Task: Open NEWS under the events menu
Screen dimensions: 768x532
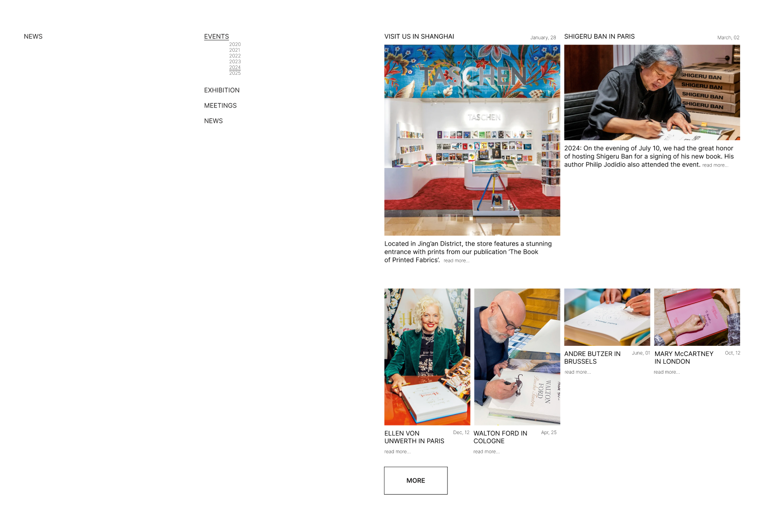Action: 213,121
